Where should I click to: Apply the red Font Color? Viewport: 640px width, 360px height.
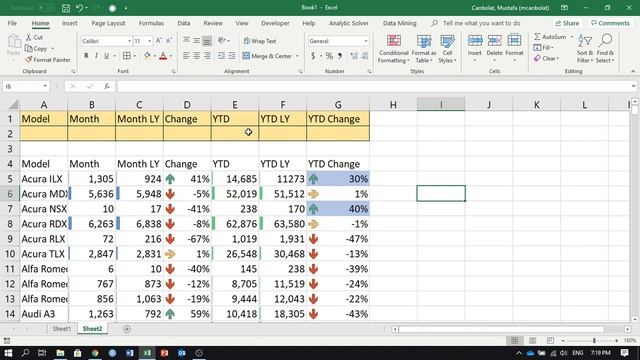click(x=163, y=56)
